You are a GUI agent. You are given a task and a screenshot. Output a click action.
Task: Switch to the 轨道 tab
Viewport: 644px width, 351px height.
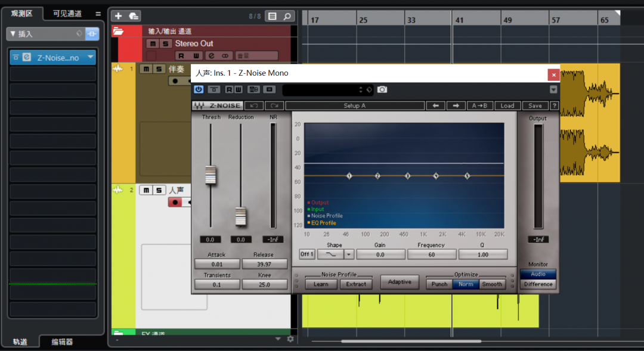20,341
